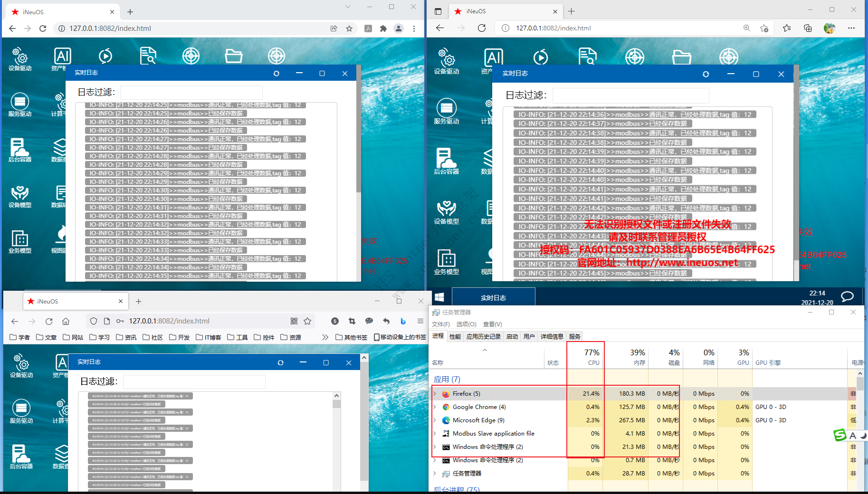Toggle Firefox tracking protection shield icon
Viewport: 868px width, 494px height.
(94, 321)
